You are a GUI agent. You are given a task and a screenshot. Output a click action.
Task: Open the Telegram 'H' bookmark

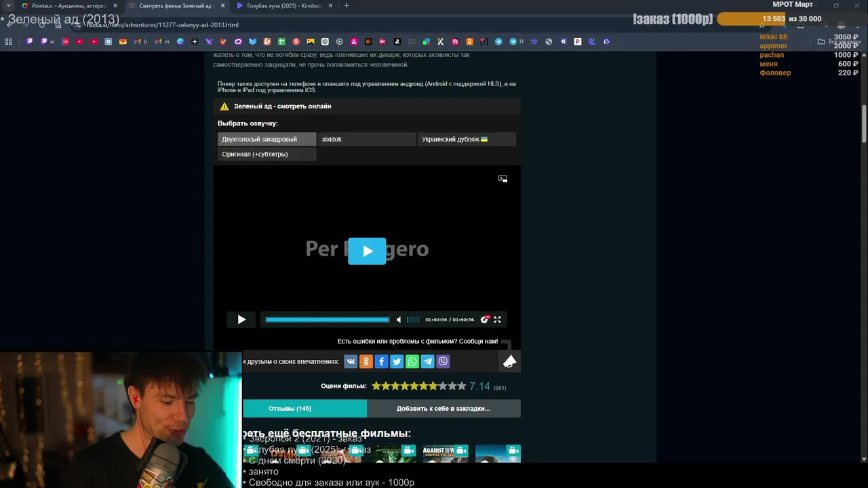pyautogui.click(x=516, y=41)
